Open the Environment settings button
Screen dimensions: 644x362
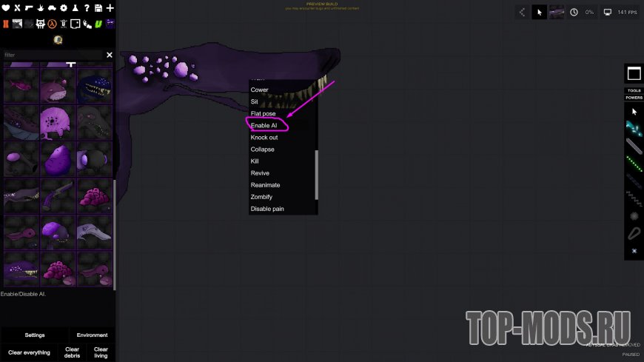tap(92, 335)
